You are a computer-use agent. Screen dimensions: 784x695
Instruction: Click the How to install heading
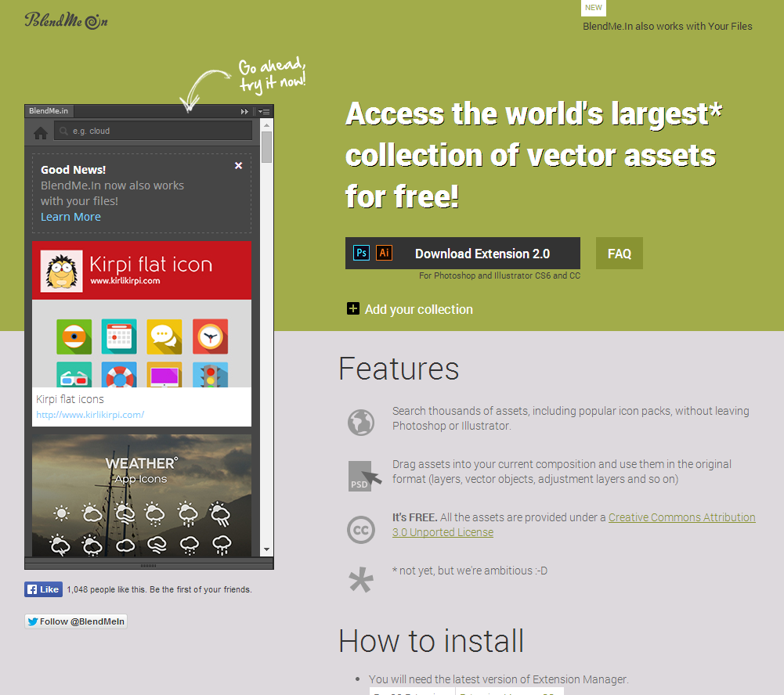431,641
